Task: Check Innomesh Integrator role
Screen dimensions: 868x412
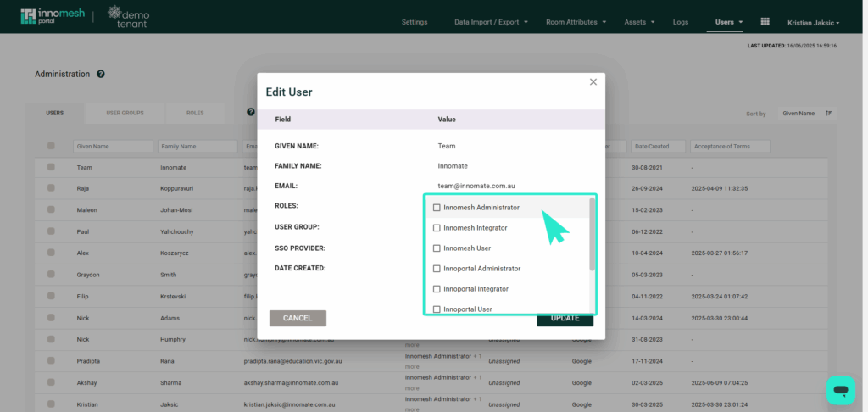Action: (437, 228)
